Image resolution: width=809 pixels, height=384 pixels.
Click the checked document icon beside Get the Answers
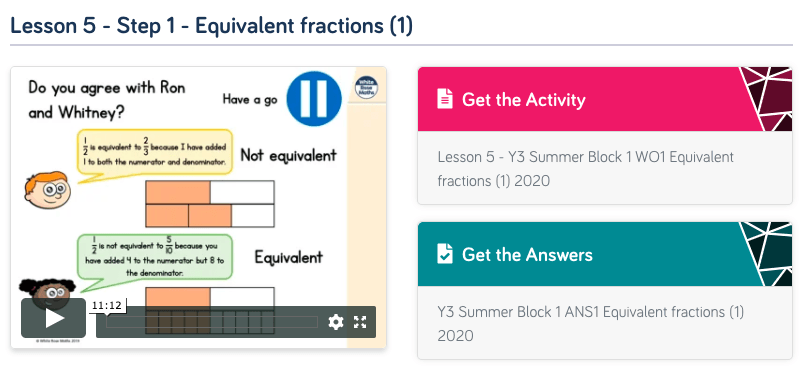coord(445,254)
